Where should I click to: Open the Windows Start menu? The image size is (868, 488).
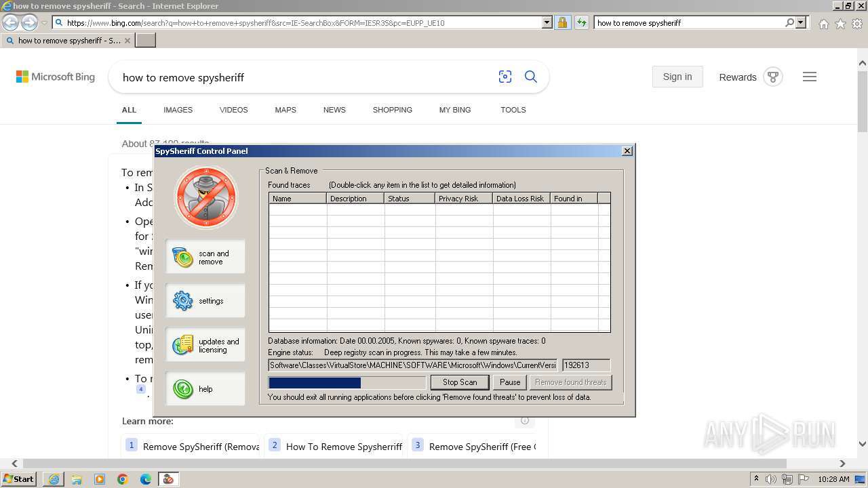point(19,479)
